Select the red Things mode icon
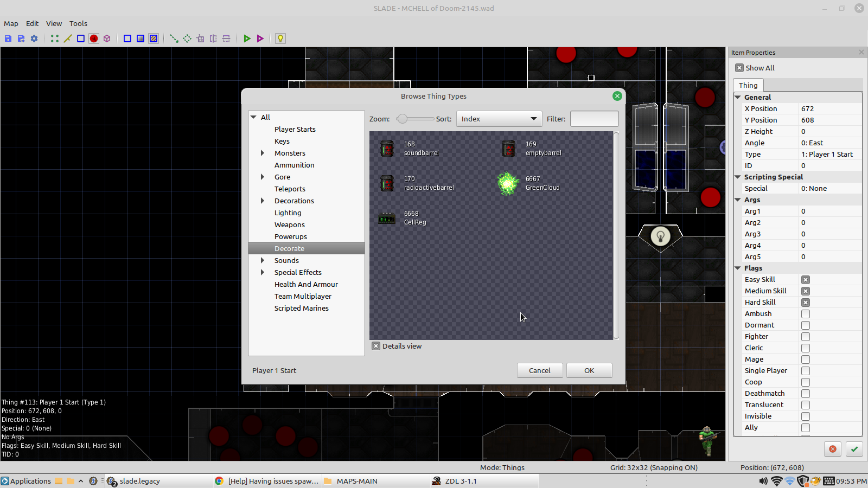This screenshot has height=488, width=868. click(94, 38)
